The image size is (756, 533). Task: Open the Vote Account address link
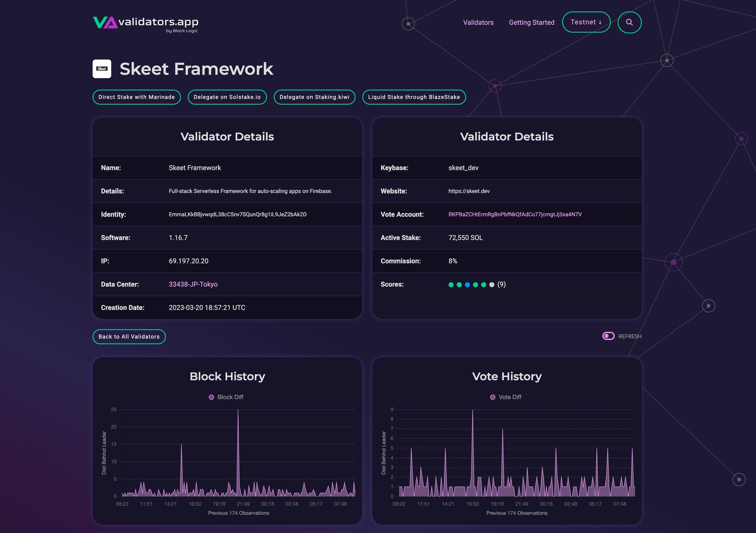click(x=515, y=214)
